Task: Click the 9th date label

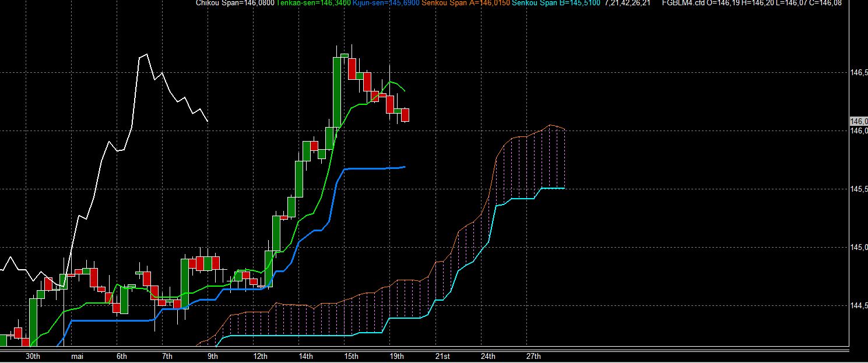Action: tap(213, 356)
